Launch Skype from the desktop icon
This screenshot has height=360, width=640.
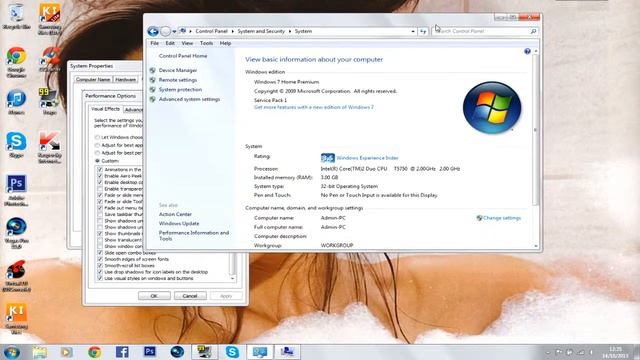[x=16, y=145]
